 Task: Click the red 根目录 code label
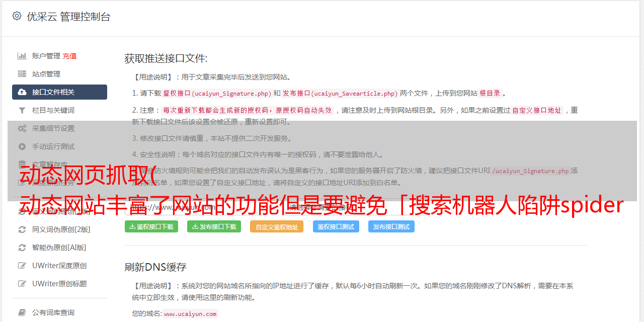pyautogui.click(x=490, y=93)
